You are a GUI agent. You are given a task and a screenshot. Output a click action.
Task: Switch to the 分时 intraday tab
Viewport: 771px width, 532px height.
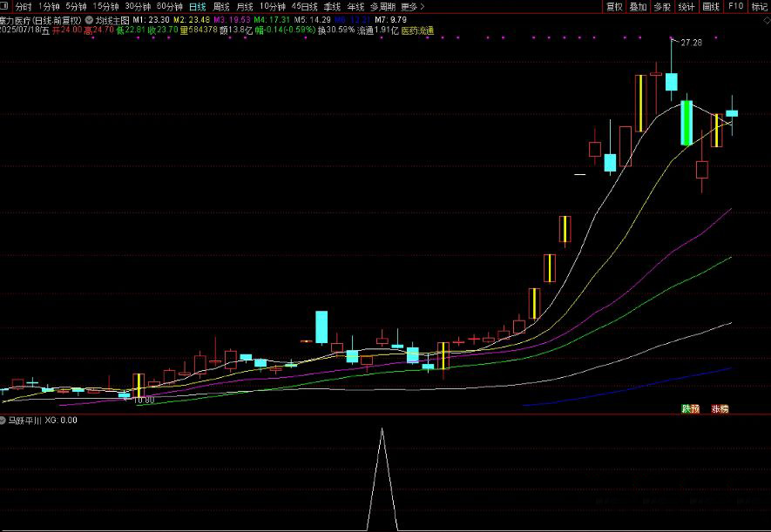tap(24, 6)
